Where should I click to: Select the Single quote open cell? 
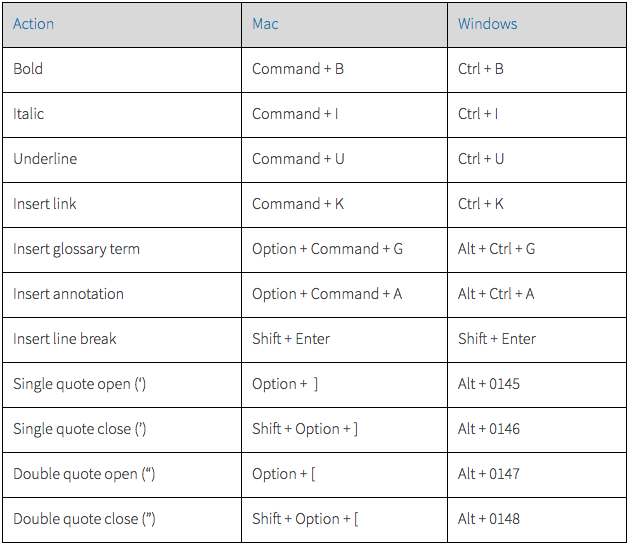(x=122, y=385)
